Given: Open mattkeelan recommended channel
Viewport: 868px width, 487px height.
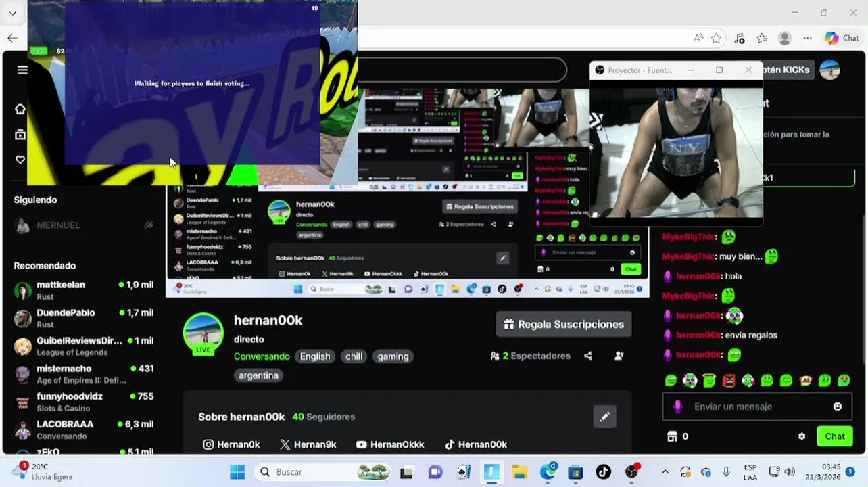Looking at the screenshot, I should click(x=84, y=290).
